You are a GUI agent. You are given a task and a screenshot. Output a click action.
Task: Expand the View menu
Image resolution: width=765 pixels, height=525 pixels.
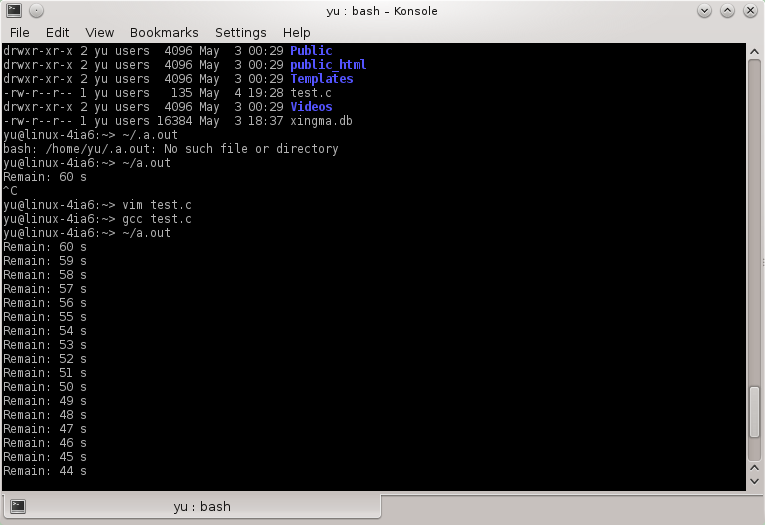click(99, 32)
